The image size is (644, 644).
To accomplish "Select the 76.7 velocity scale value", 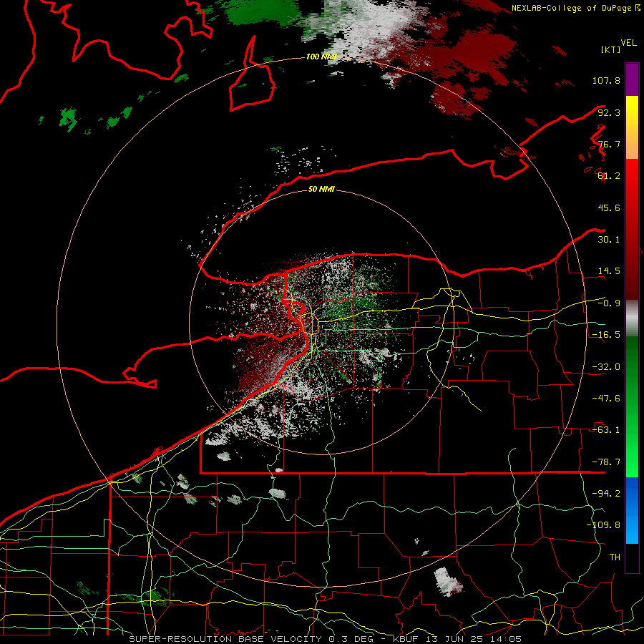I will (x=609, y=144).
